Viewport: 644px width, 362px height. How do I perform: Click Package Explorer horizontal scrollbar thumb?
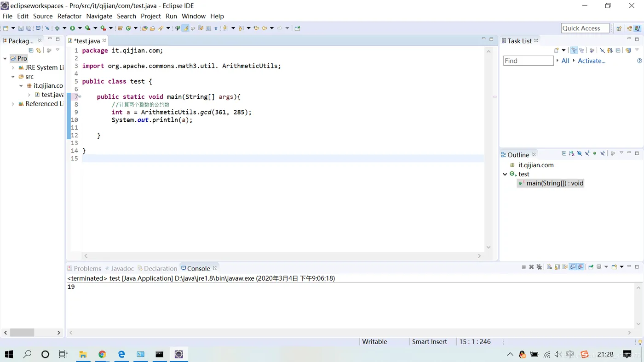(x=22, y=332)
